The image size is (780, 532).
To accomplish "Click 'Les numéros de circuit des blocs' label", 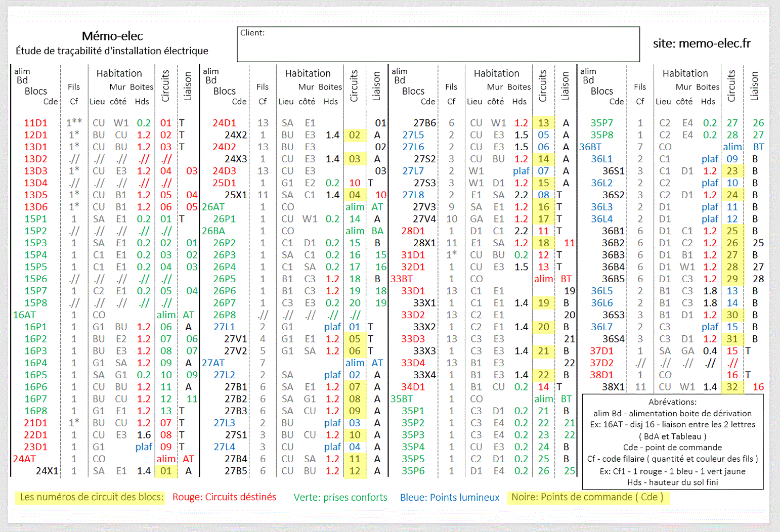I will click(92, 497).
